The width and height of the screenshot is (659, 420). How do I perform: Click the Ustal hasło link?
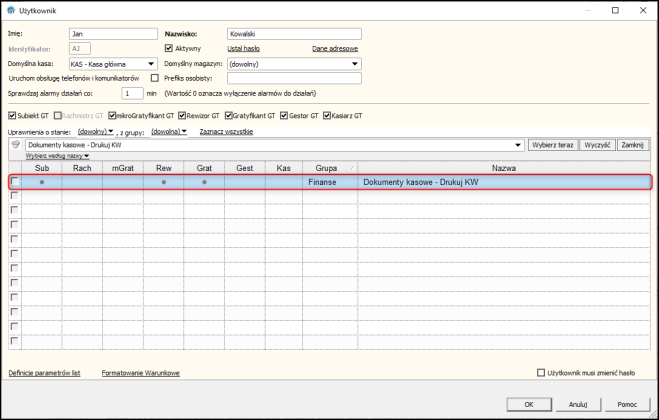243,49
